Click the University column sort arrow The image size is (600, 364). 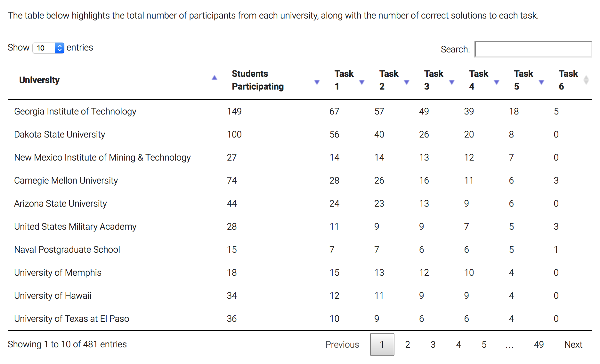[215, 78]
